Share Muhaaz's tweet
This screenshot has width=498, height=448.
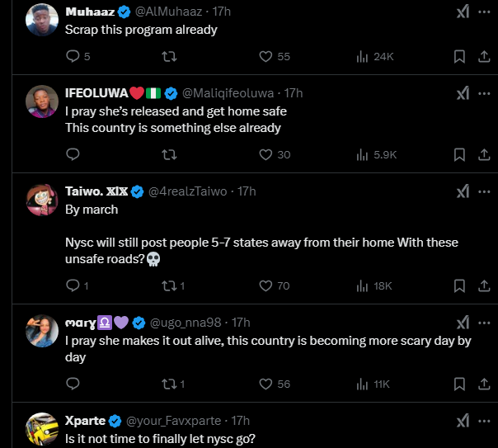pos(483,56)
